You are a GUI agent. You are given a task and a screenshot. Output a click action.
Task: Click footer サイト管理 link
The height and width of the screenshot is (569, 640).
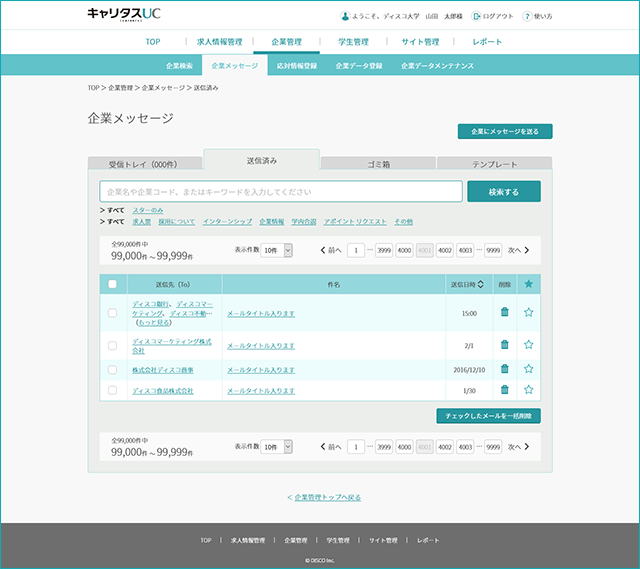pyautogui.click(x=383, y=540)
